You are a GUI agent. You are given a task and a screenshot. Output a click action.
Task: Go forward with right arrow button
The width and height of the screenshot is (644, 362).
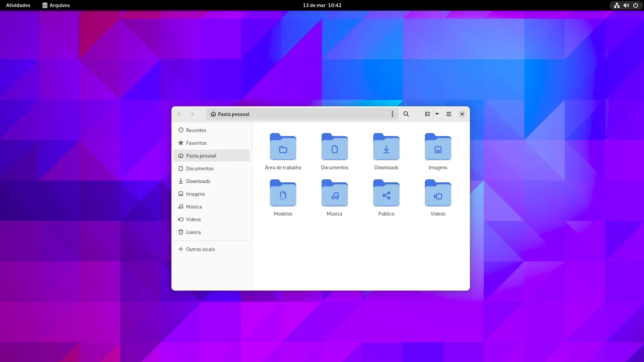(192, 114)
